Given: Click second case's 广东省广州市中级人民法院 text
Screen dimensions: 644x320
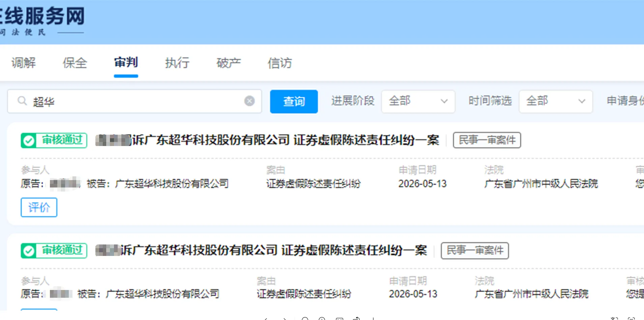Looking at the screenshot, I should [x=531, y=294].
